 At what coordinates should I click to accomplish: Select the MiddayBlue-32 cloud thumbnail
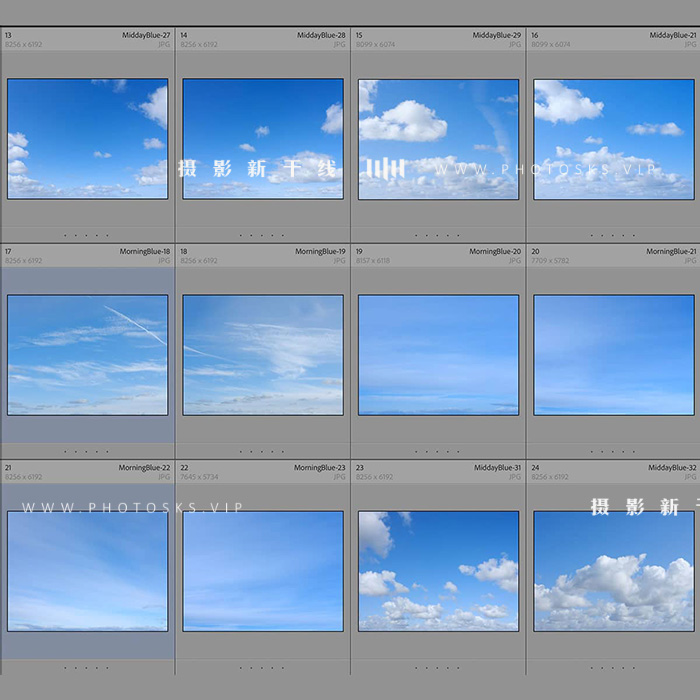pos(614,571)
